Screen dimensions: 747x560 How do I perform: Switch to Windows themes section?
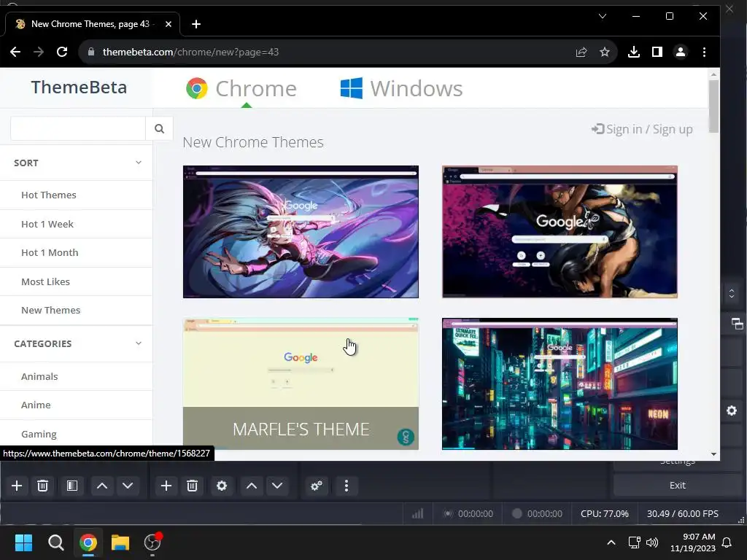tap(402, 88)
